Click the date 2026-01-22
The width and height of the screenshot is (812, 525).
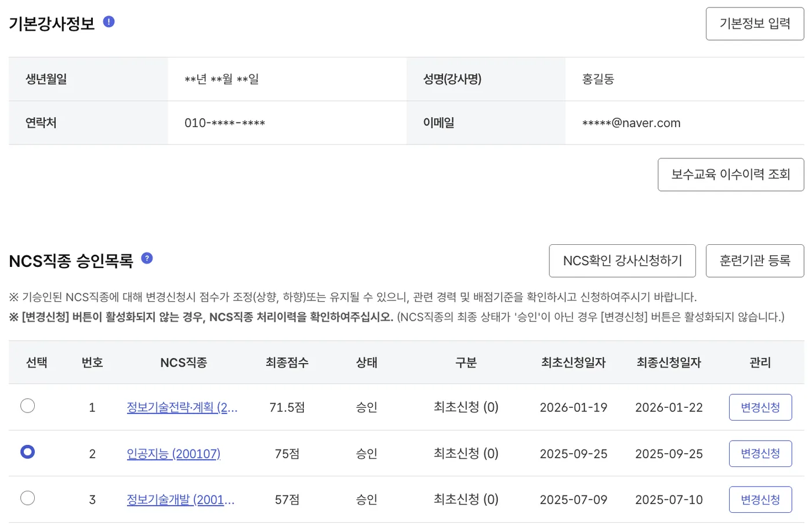tap(669, 407)
